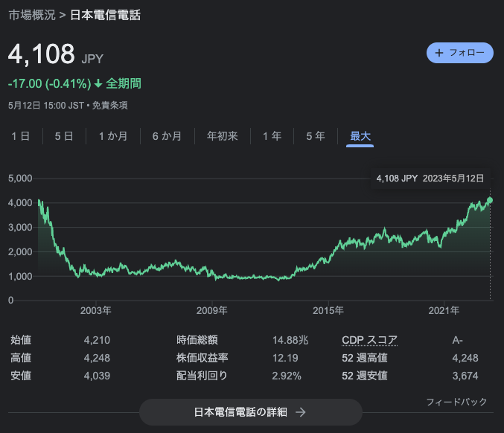Click the 5,000 y-axis label
The height and width of the screenshot is (433, 504).
(x=20, y=179)
